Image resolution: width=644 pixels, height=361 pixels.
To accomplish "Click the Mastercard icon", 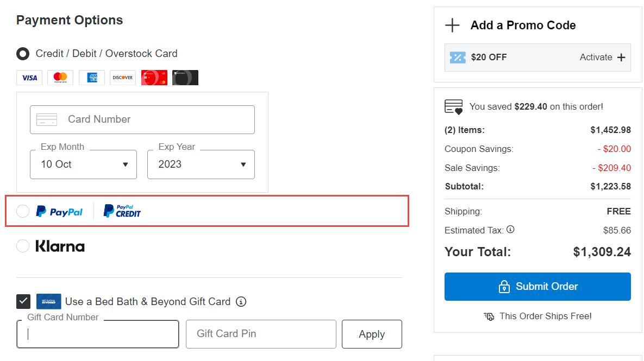I will tap(60, 77).
